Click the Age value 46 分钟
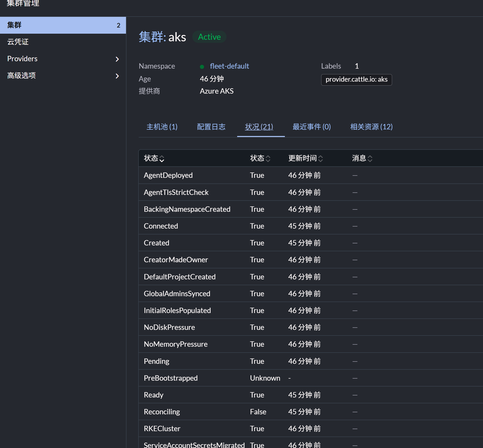Screen dimensions: 483x448 [212, 79]
